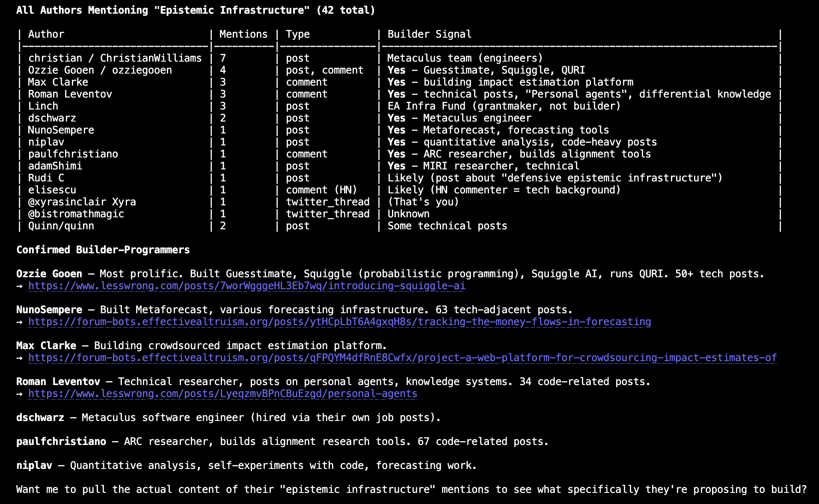Select the 'Rudi C' author cell
The height and width of the screenshot is (504, 819).
tap(46, 178)
